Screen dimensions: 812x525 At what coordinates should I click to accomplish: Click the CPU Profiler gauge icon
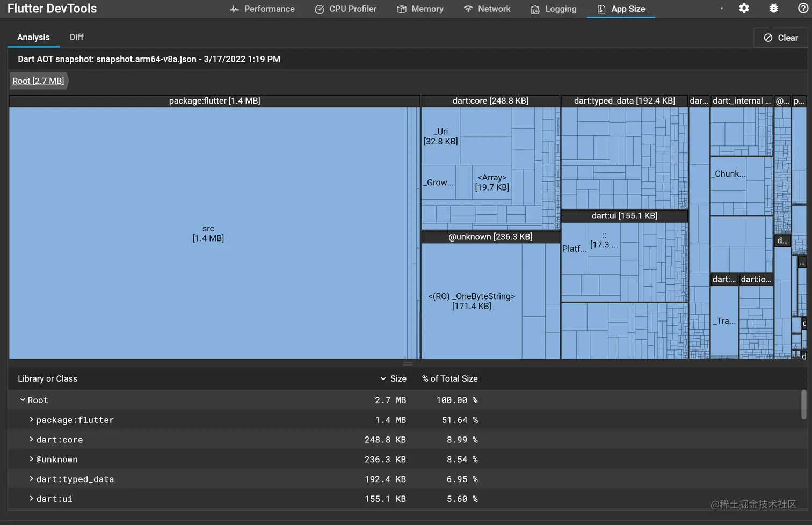pyautogui.click(x=320, y=9)
